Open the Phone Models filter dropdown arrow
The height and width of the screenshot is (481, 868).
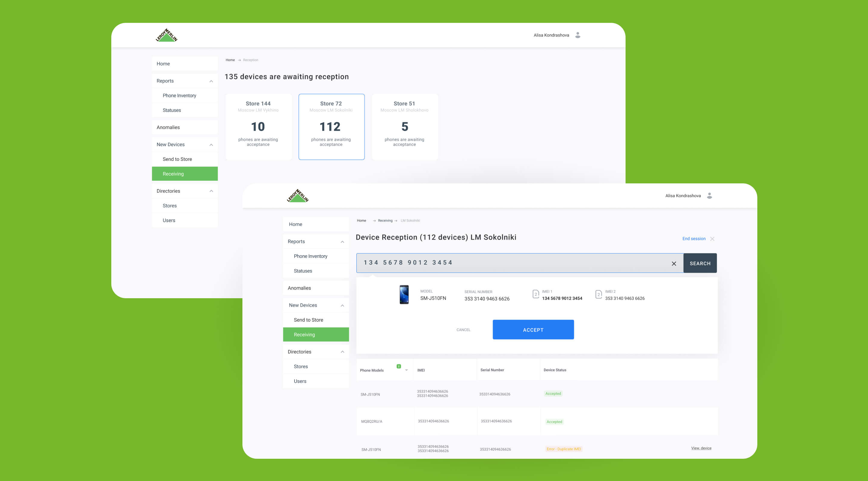(406, 370)
